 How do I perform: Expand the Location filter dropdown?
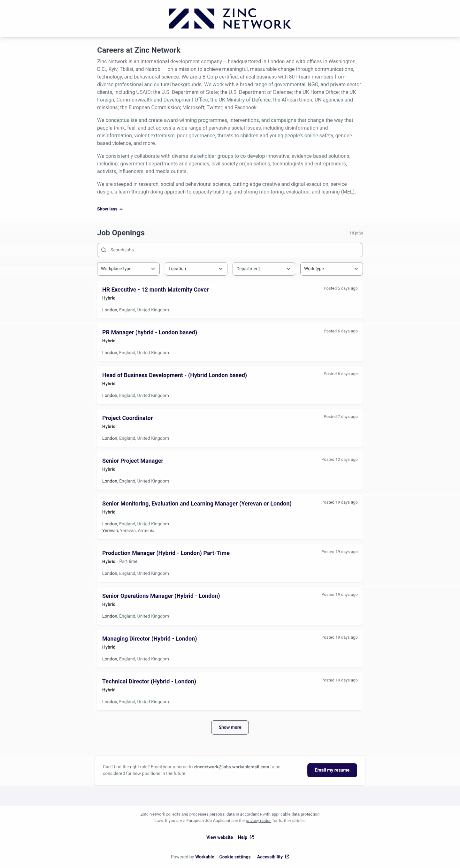tap(196, 269)
